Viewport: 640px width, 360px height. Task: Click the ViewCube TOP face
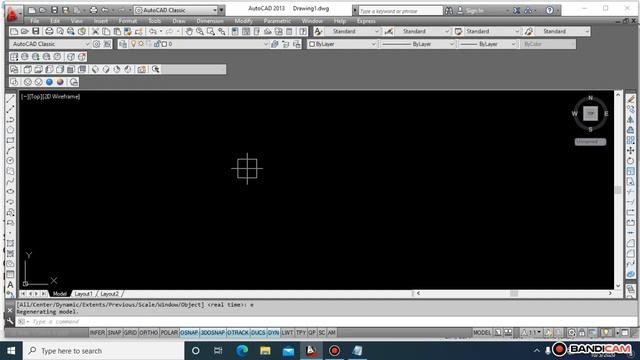[590, 113]
